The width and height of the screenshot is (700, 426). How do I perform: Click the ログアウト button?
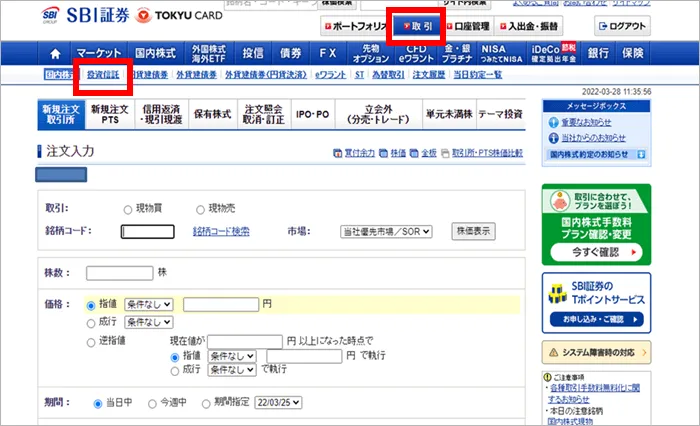(x=622, y=26)
